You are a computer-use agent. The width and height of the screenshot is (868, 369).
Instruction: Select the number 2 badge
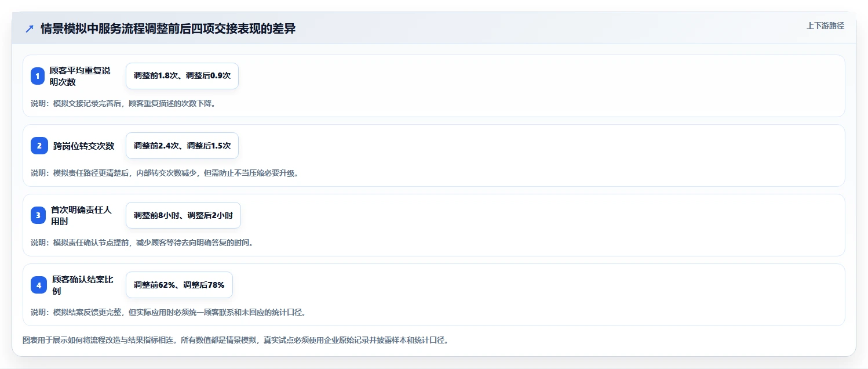(39, 146)
